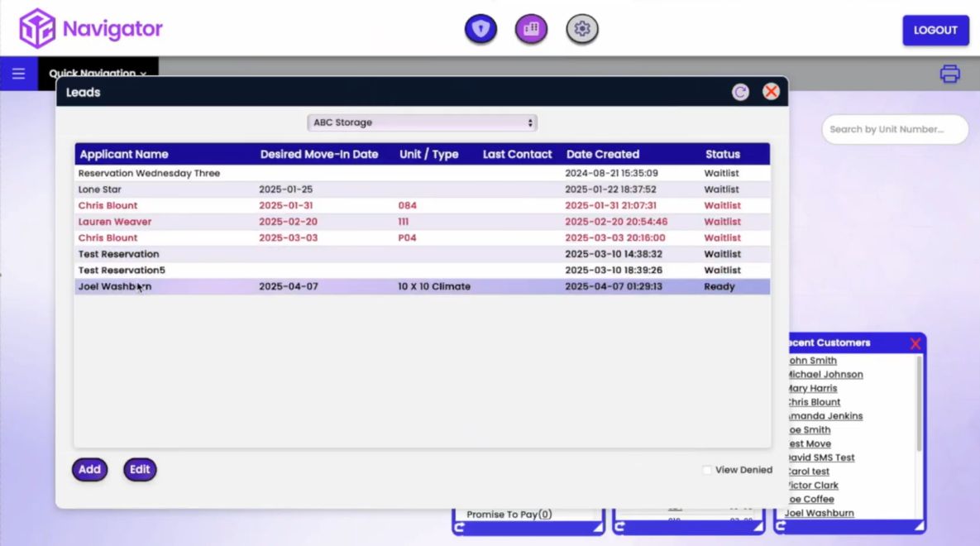Screen dimensions: 980x546
Task: Click the Promise To Pay(0) entry
Action: click(x=509, y=514)
